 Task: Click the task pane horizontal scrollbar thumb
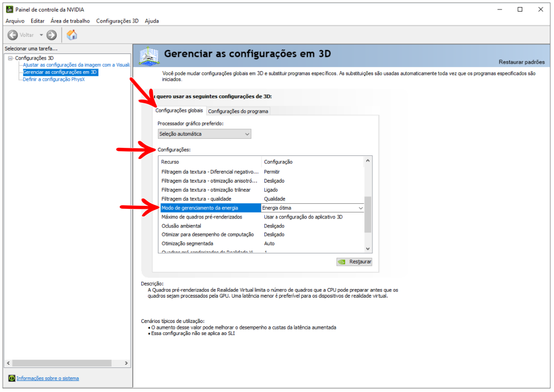[62, 363]
